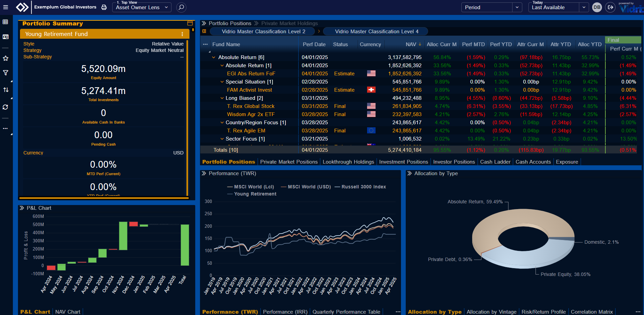Switch to NAV Chart tab
The width and height of the screenshot is (644, 315).
[68, 312]
